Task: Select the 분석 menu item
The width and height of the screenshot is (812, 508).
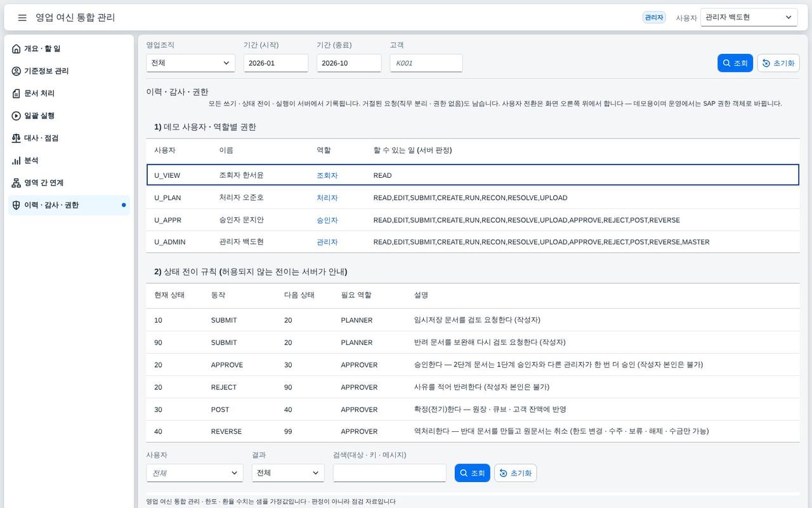Action: tap(69, 161)
